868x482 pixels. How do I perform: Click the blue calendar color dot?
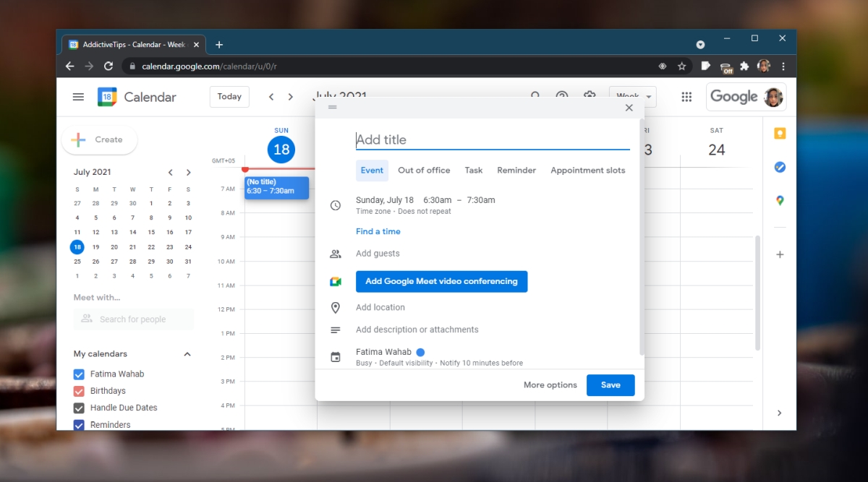(x=420, y=353)
